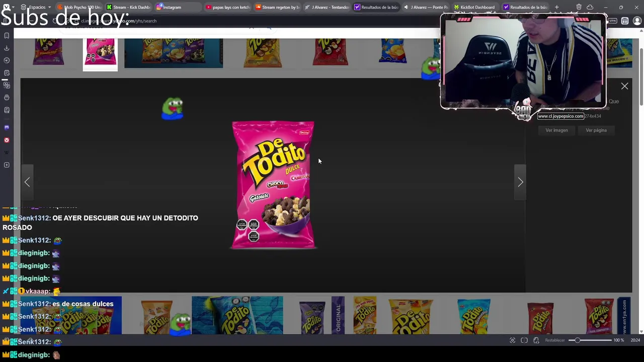This screenshot has width=644, height=362.
Task: Open the closed tabs trash icon
Action: pos(579,7)
